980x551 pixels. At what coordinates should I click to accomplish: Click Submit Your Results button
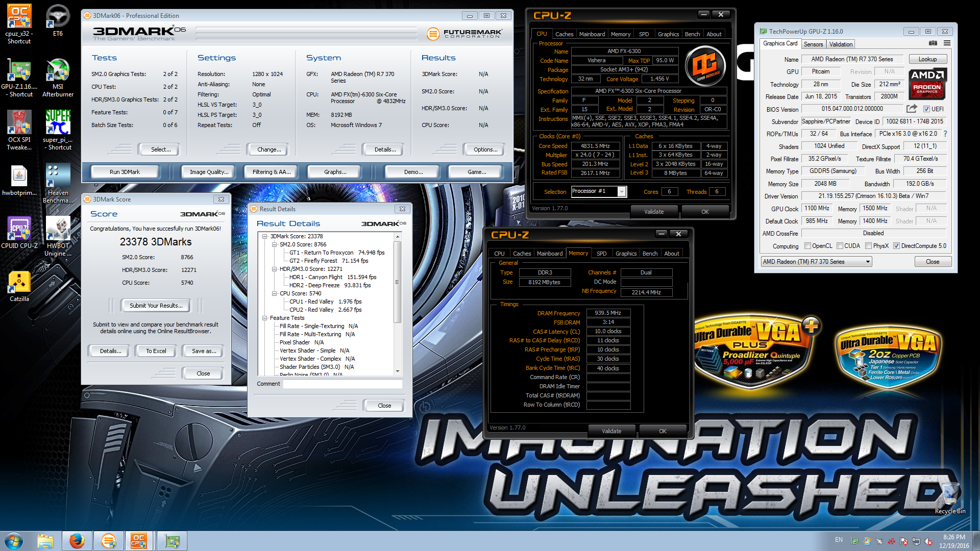pos(156,306)
